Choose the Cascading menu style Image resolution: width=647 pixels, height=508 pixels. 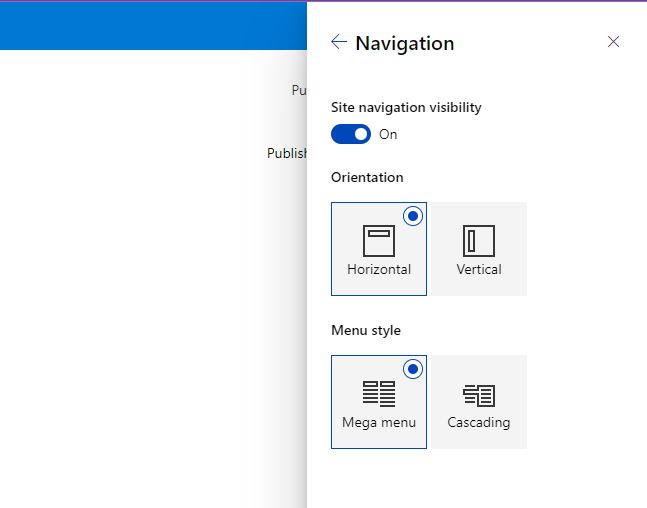coord(479,402)
